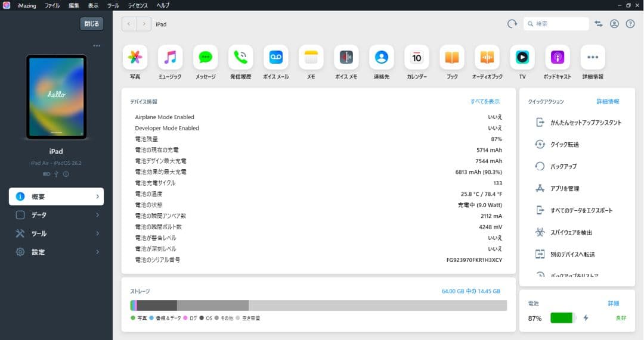The height and width of the screenshot is (340, 644).
Task: Click the green battery level indicator
Action: [562, 318]
